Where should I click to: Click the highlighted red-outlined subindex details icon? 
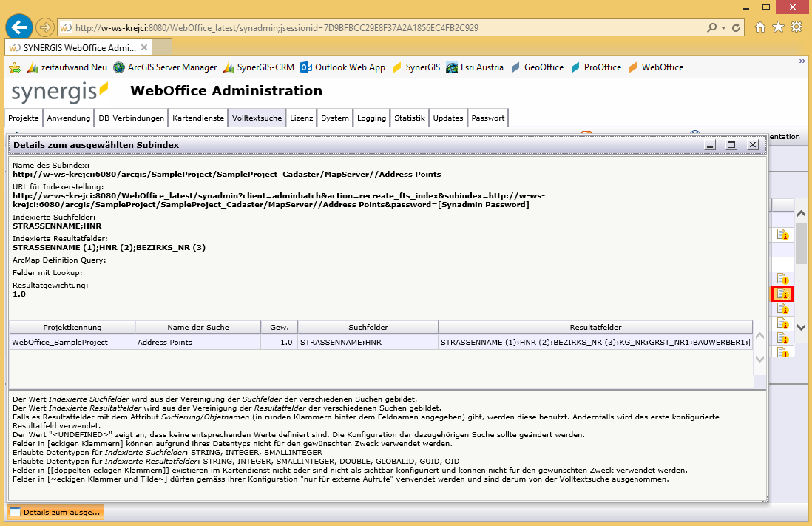click(783, 294)
